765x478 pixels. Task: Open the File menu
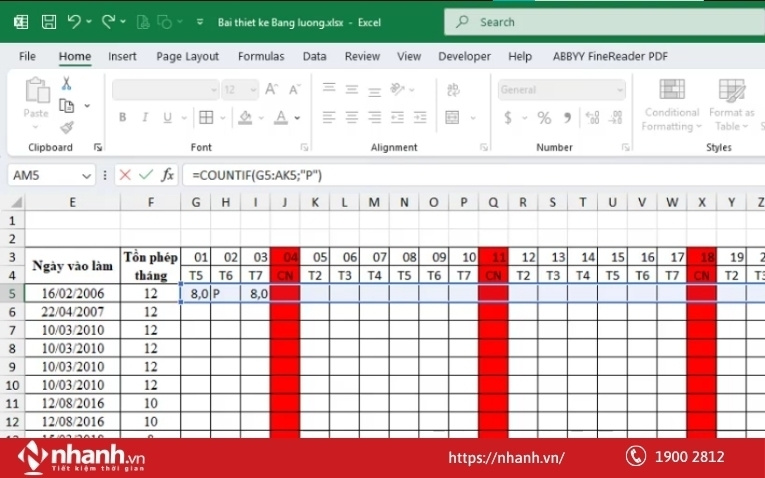tap(27, 56)
